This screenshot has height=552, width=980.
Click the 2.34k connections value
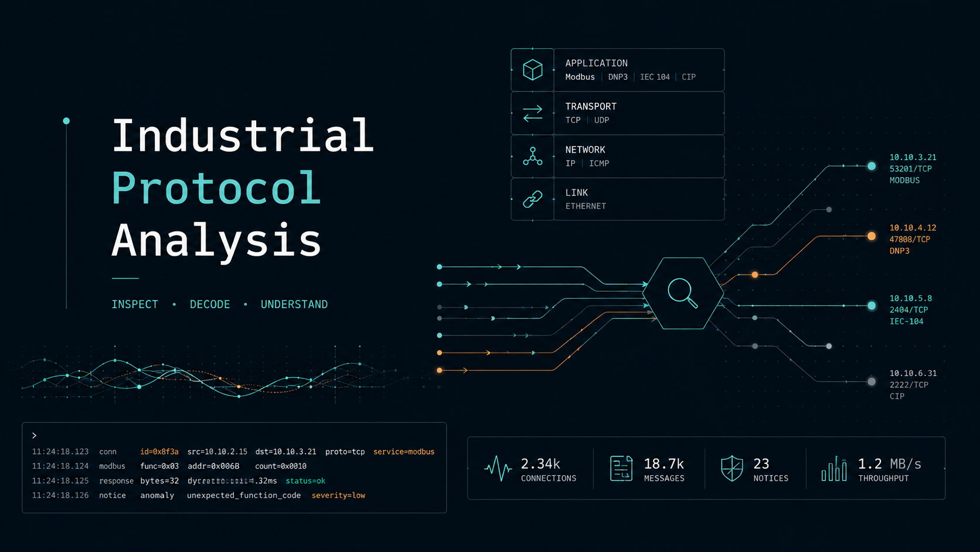point(540,464)
